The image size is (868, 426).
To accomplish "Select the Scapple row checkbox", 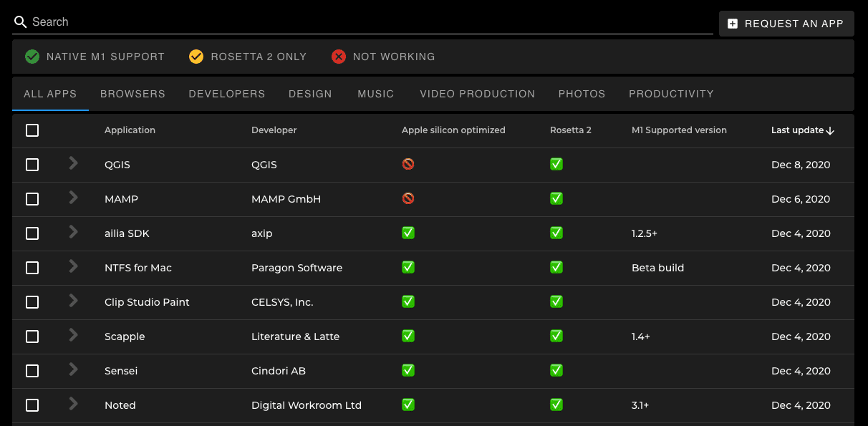I will [x=32, y=337].
